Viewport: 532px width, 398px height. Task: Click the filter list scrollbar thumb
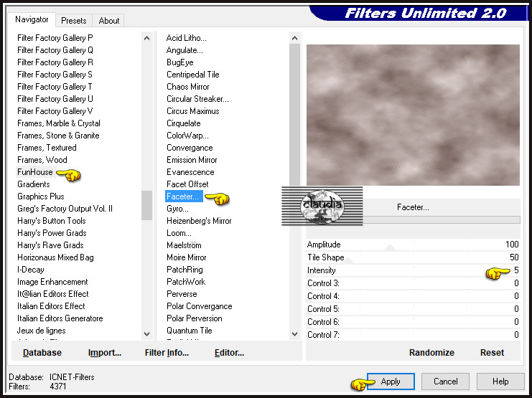pos(294,115)
